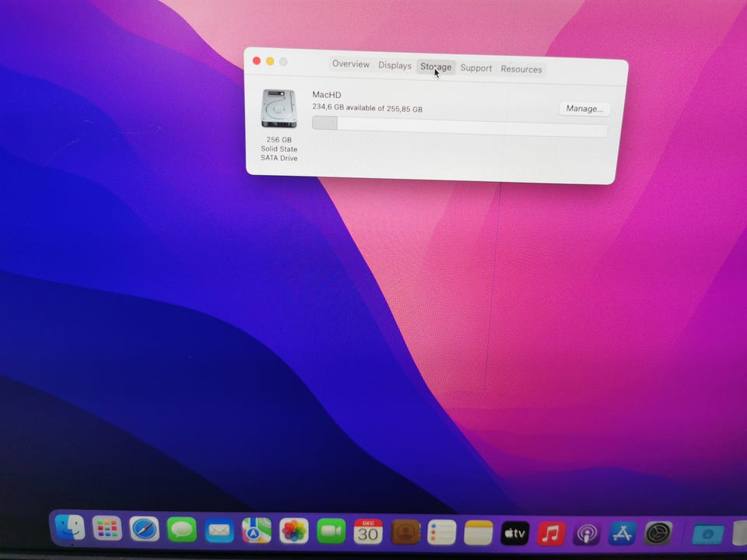Click the '256 GB Solid State SATA Drive' label
The height and width of the screenshot is (560, 747).
pyautogui.click(x=279, y=149)
